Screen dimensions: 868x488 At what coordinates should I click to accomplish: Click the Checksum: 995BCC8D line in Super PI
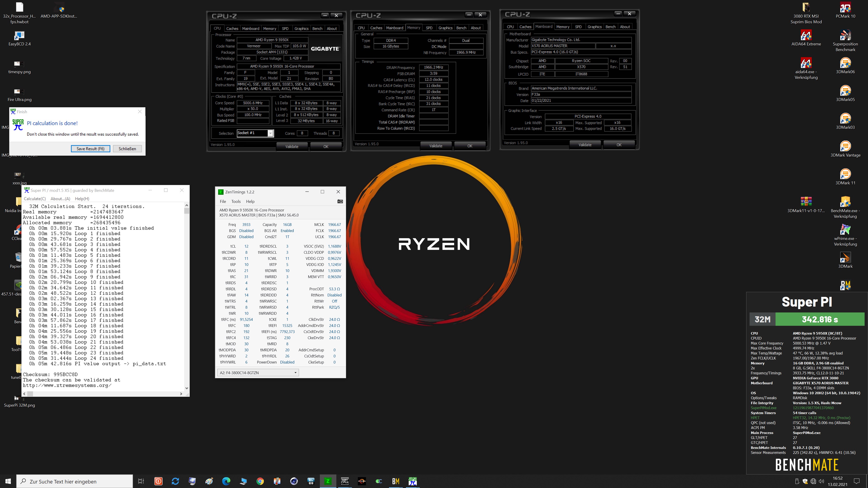click(50, 375)
